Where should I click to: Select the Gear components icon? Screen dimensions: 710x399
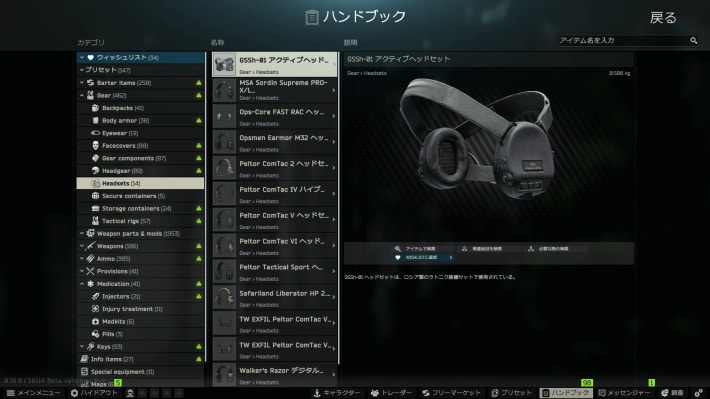95,158
